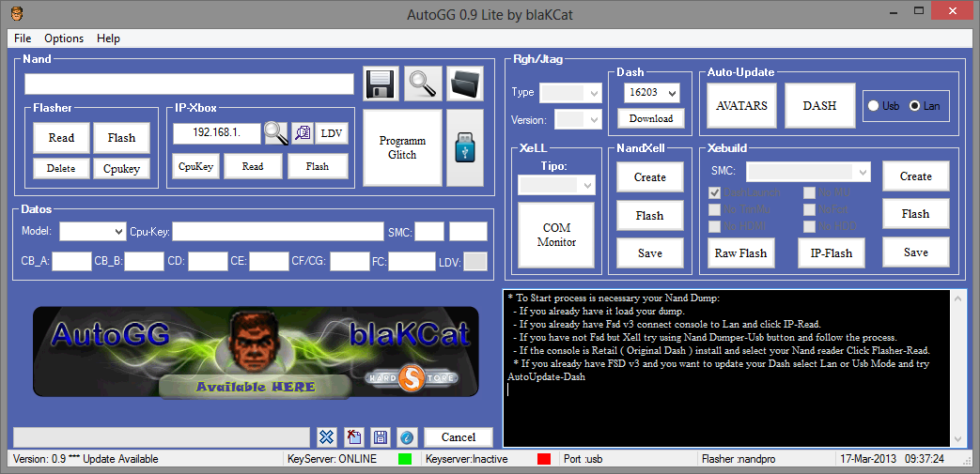Click the floppy disk save icon in Nand

(x=381, y=84)
